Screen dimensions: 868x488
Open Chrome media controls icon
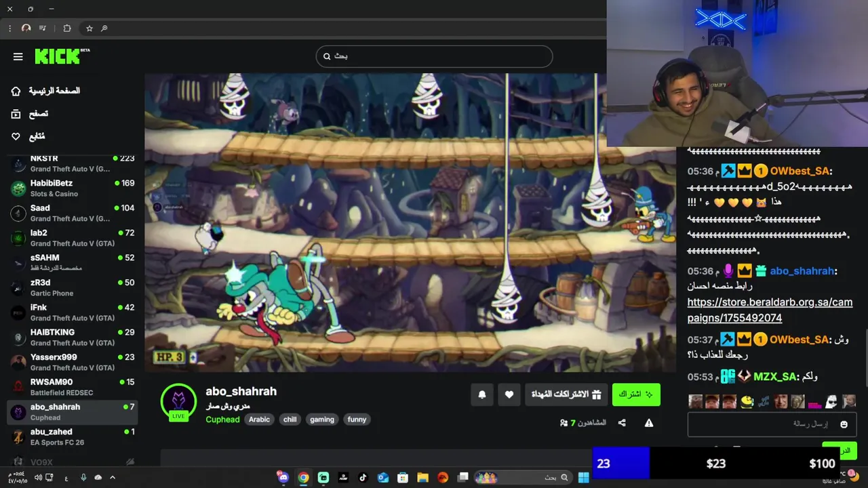[x=43, y=28]
